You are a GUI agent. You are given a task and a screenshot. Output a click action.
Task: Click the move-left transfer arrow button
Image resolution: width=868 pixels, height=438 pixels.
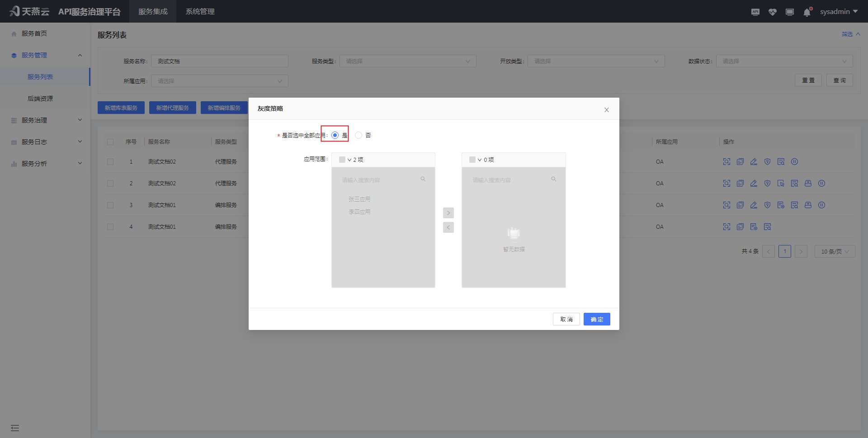[448, 227]
